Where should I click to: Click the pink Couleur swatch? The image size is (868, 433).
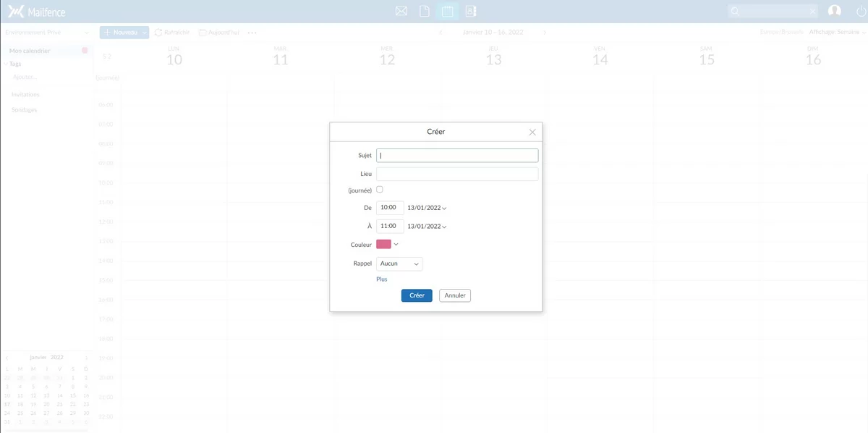point(383,245)
